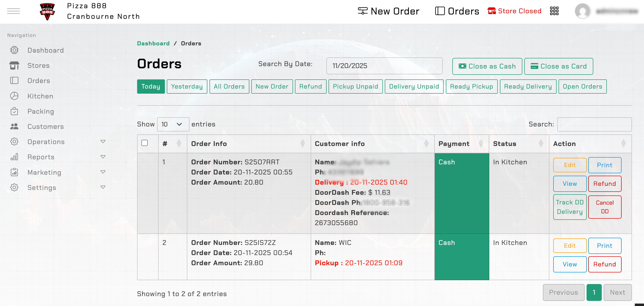This screenshot has width=644, height=306.
Task: Click the Search By Date field
Action: (384, 66)
